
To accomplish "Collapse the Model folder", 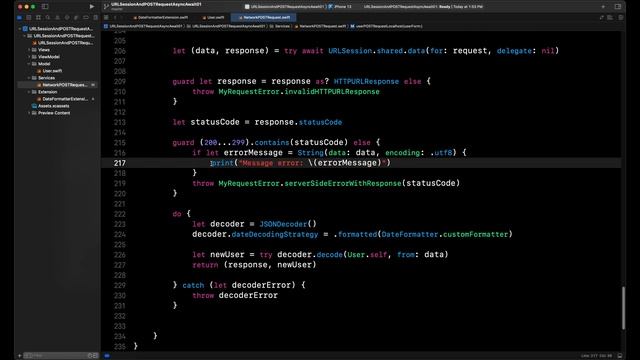I will (29, 64).
